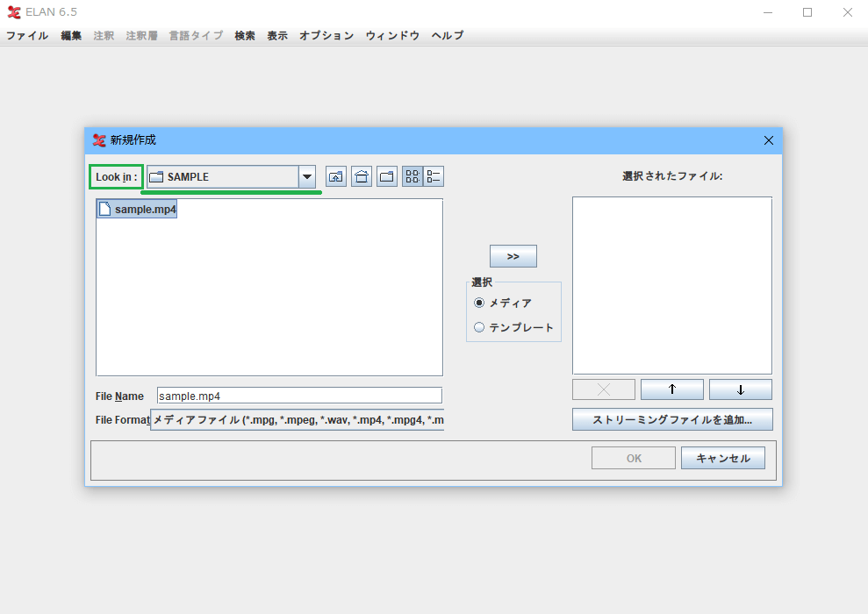Viewport: 868px width, 614px height.
Task: Click ストリーミングファイルを追加 button
Action: (x=672, y=419)
